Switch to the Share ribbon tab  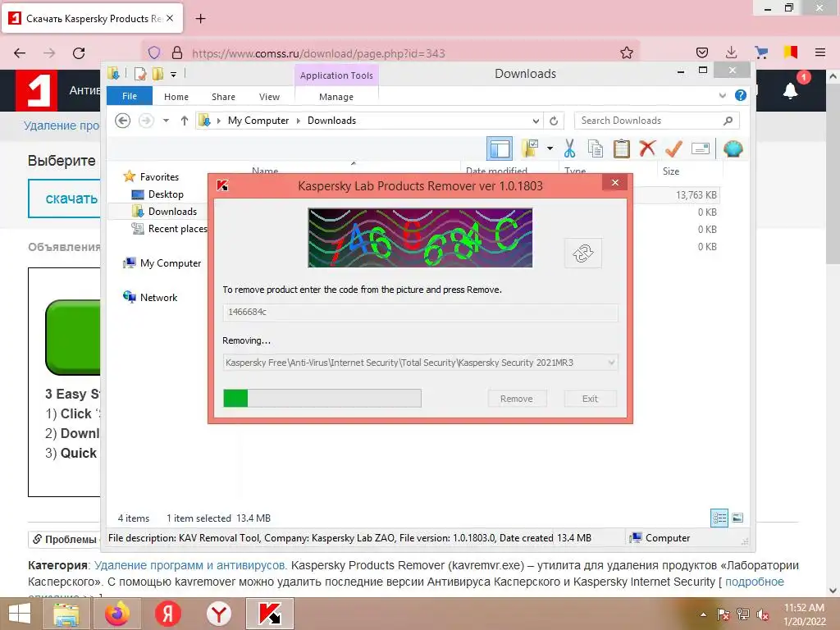[x=223, y=97]
